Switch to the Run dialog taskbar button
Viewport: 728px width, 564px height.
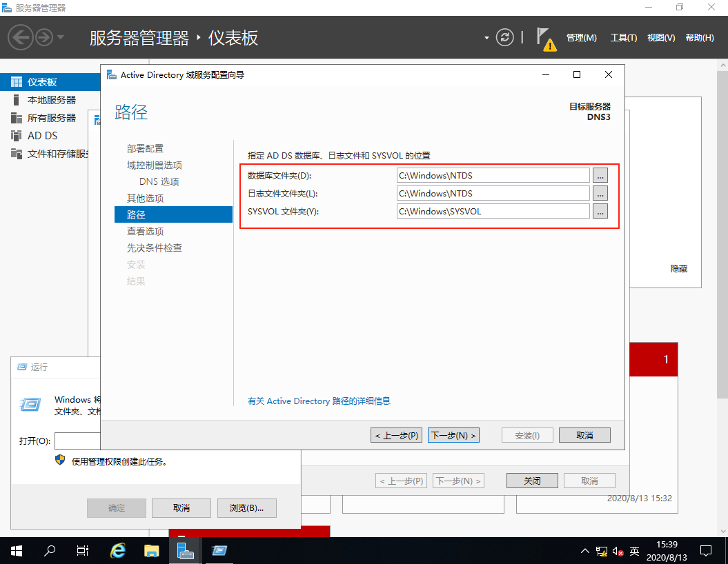tap(219, 550)
